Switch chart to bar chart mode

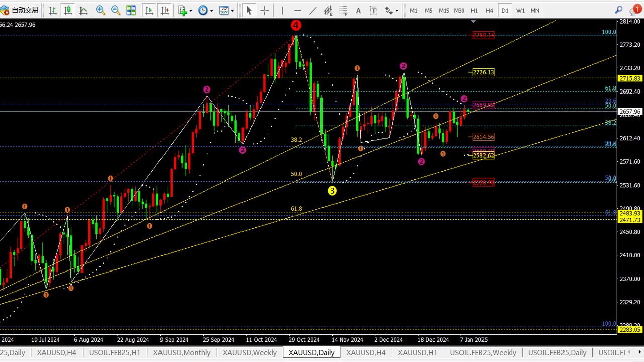coord(53,10)
